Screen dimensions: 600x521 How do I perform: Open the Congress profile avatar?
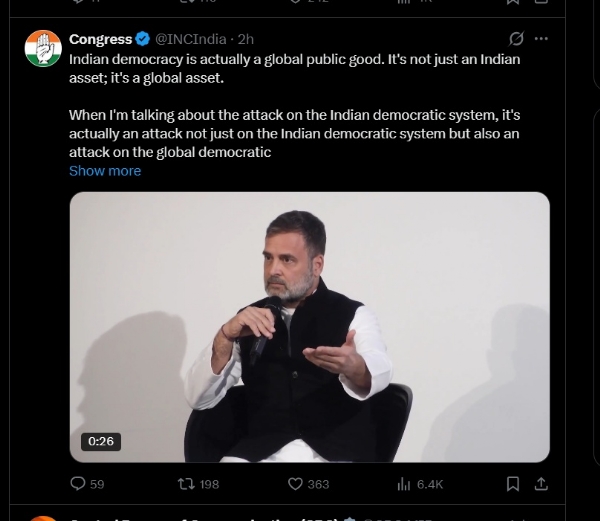pos(43,48)
